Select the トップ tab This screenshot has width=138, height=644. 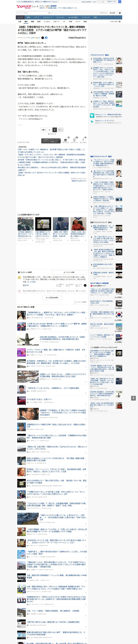point(20,17)
